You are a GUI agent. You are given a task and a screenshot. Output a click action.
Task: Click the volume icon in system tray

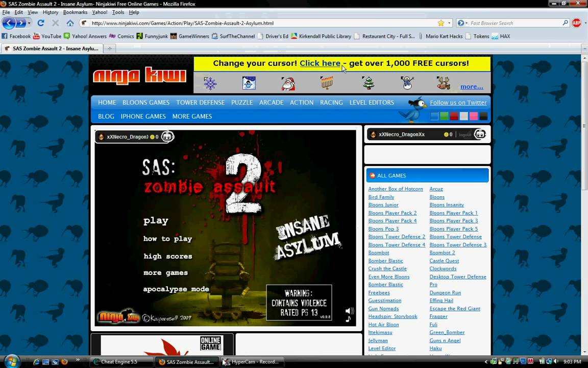pos(556,362)
